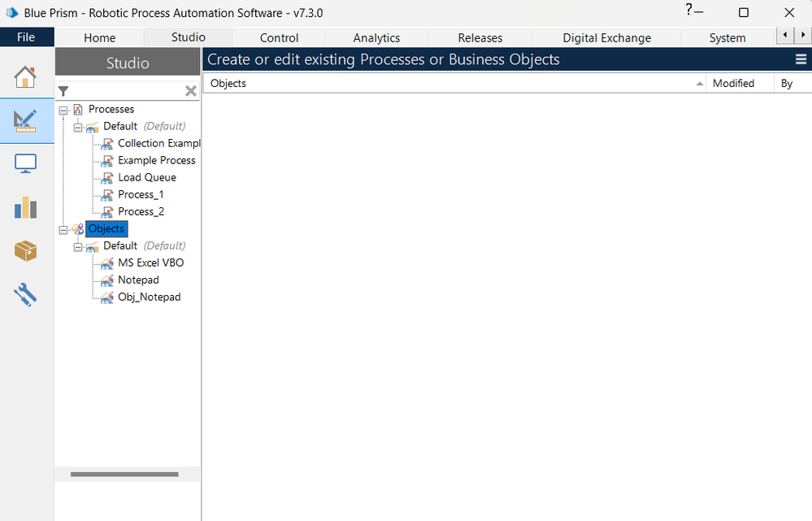Switch to the Home tab

click(x=99, y=38)
